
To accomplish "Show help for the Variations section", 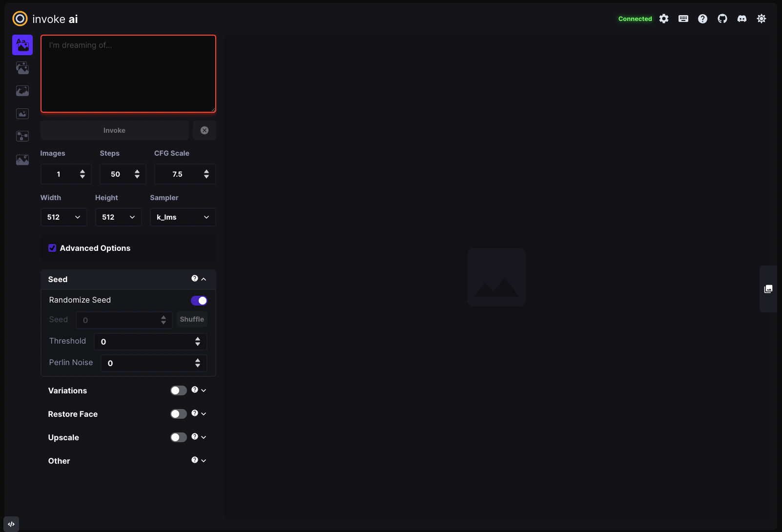I will tap(195, 389).
